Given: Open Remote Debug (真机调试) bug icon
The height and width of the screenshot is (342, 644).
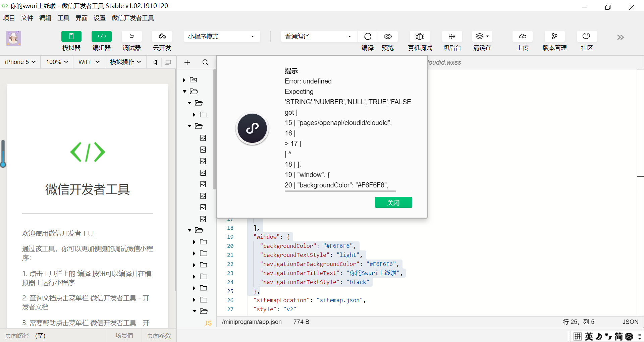Looking at the screenshot, I should (420, 37).
